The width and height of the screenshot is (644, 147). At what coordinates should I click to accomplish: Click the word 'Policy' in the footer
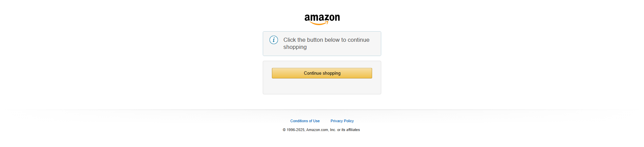[349, 121]
